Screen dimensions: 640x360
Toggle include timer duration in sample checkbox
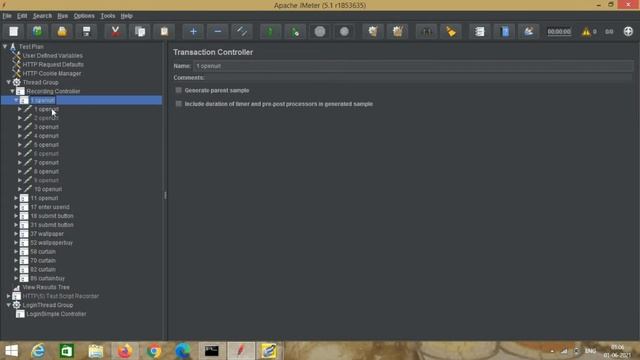point(178,104)
